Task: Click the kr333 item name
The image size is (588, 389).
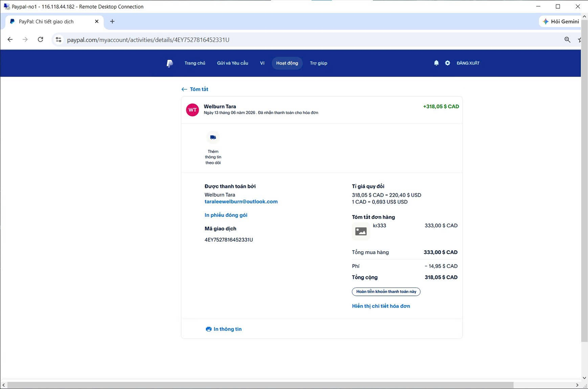Action: pos(379,226)
